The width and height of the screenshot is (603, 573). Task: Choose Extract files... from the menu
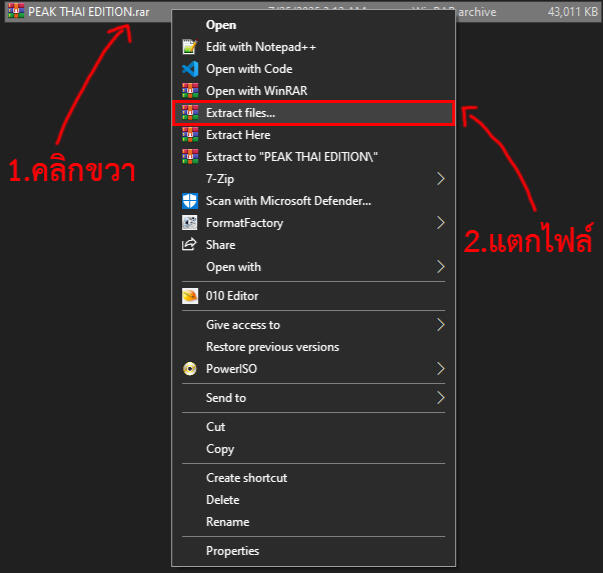[240, 113]
